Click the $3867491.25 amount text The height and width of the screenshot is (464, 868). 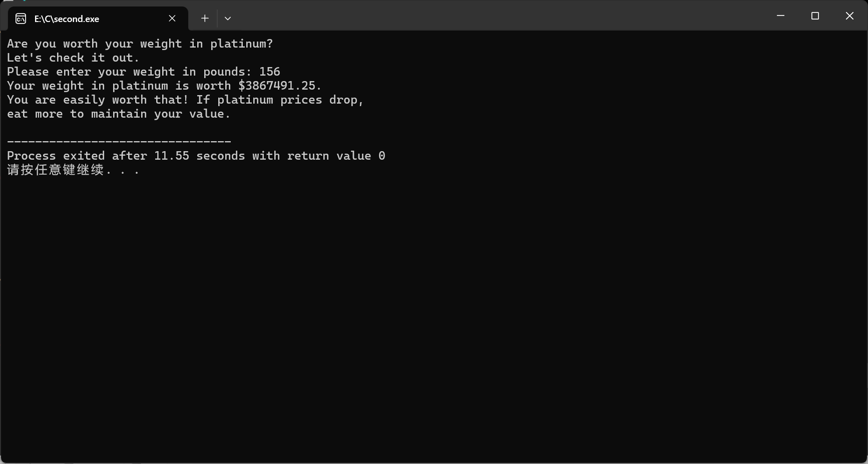click(x=277, y=86)
